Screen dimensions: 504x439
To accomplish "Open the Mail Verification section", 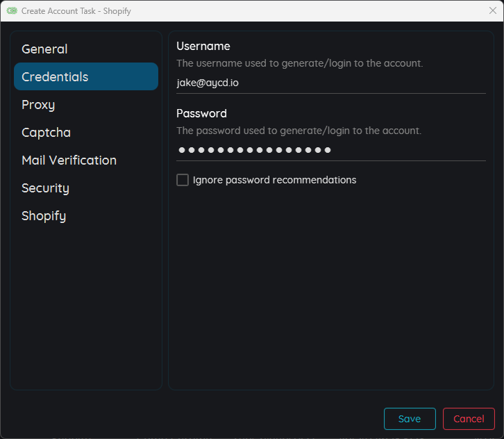I will (69, 160).
